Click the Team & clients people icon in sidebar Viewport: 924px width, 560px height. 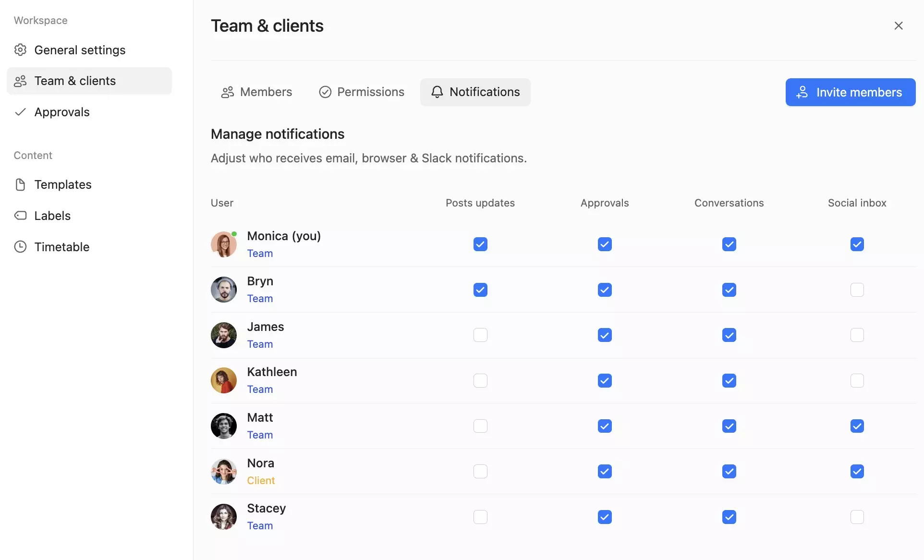pos(20,81)
